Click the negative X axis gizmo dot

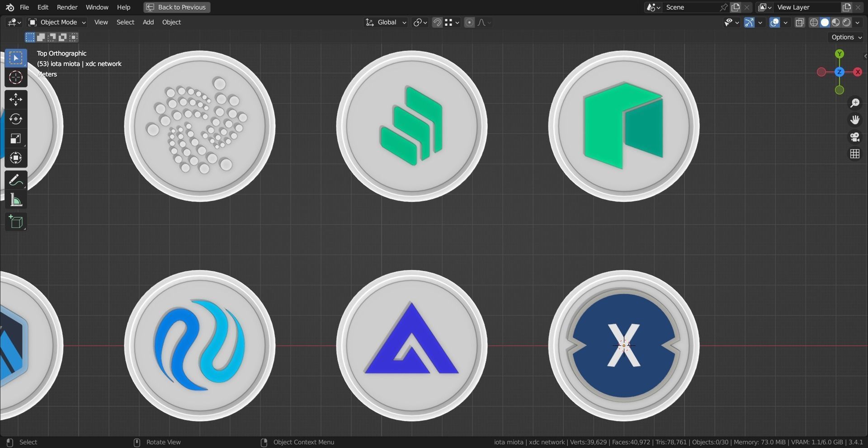pyautogui.click(x=821, y=72)
